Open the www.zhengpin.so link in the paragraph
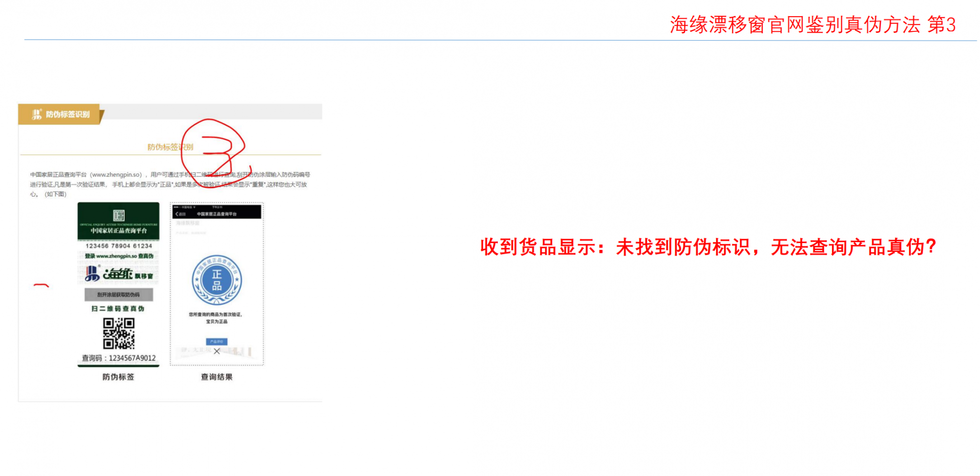This screenshot has height=476, width=980. click(117, 175)
